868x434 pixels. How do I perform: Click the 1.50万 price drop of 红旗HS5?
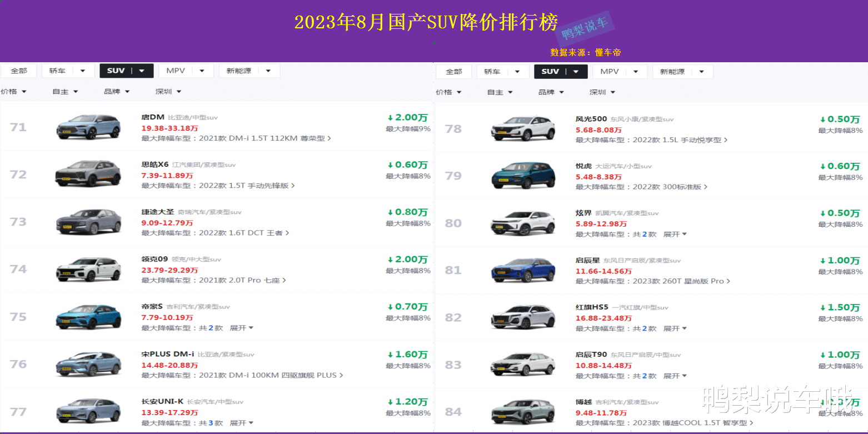pos(840,307)
